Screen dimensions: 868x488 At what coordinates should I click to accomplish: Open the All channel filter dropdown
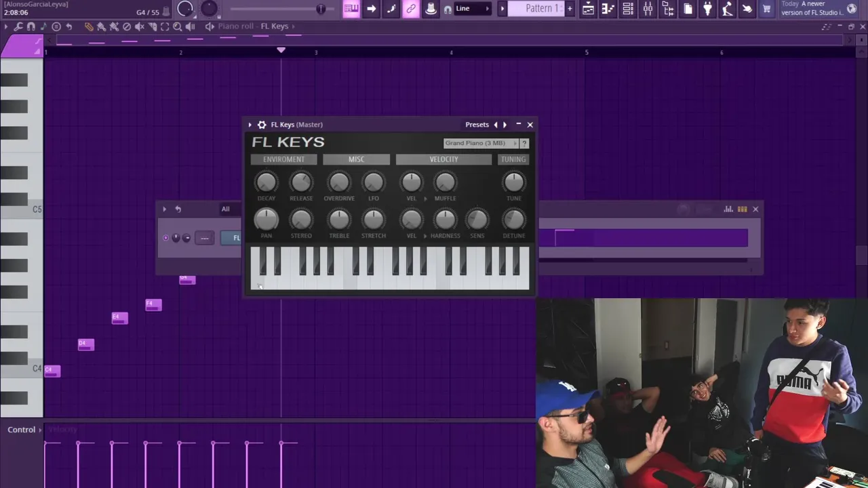(225, 209)
